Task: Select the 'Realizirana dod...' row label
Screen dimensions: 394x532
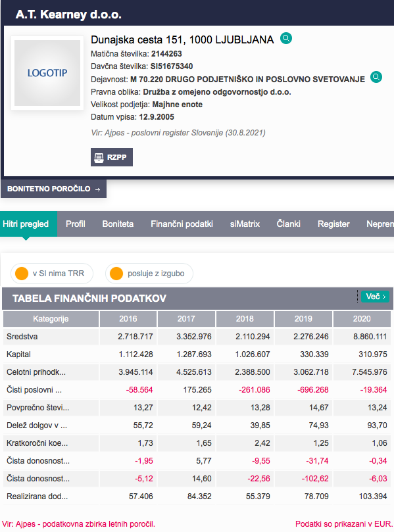Action: 37,496
